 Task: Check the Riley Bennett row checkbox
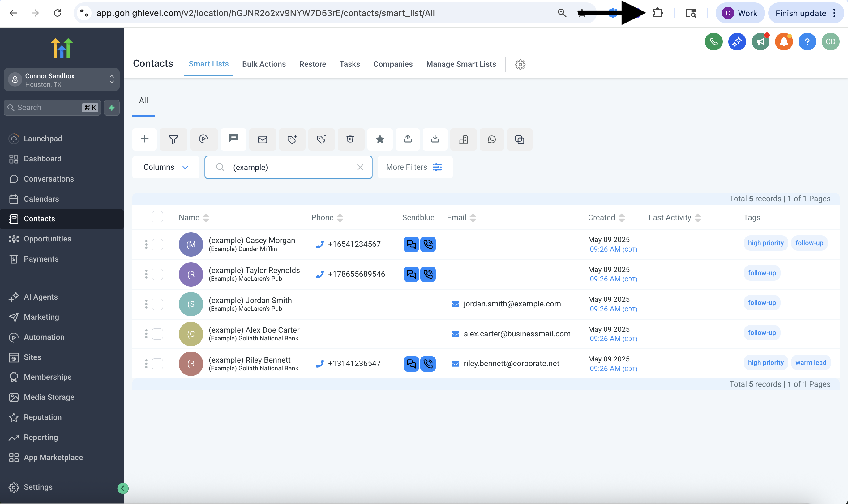pos(157,364)
